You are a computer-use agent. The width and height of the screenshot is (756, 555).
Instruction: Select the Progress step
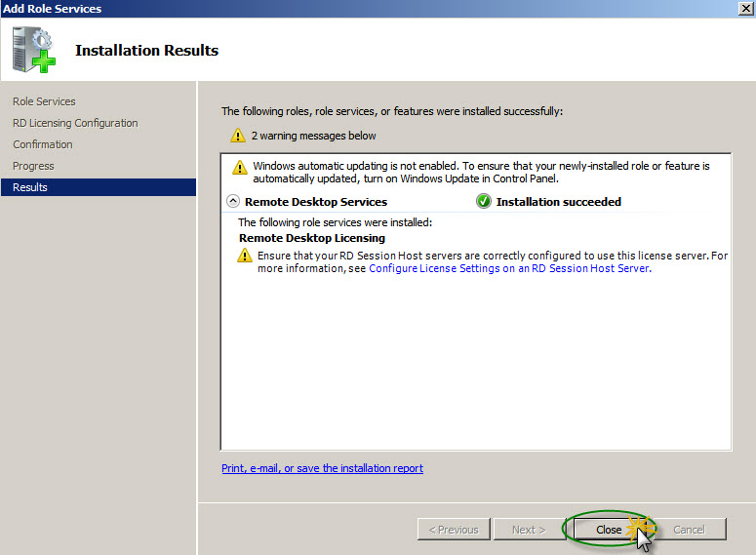coord(33,166)
